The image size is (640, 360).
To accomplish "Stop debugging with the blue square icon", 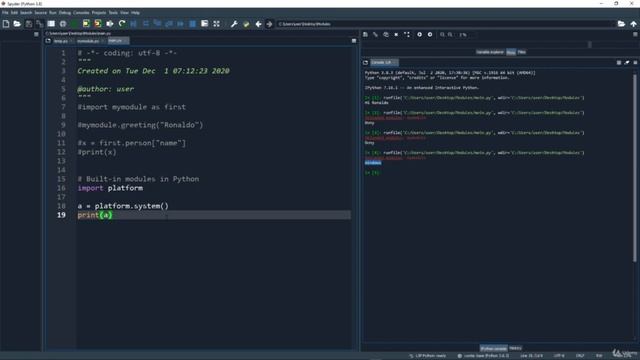I will pos(192,24).
